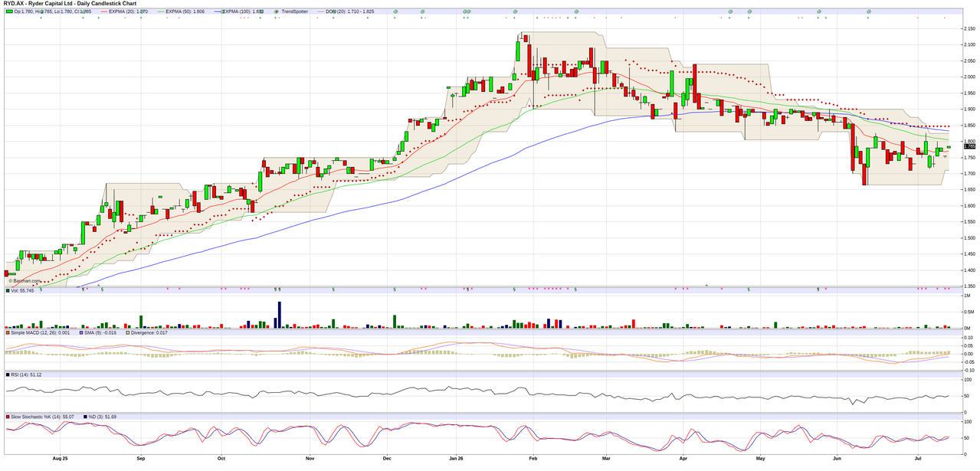
Task: Click the 'Oct' date axis label
Action: (221, 459)
